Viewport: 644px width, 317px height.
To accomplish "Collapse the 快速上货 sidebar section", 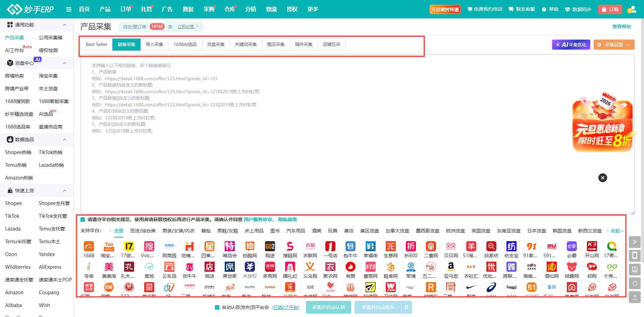I will point(64,191).
